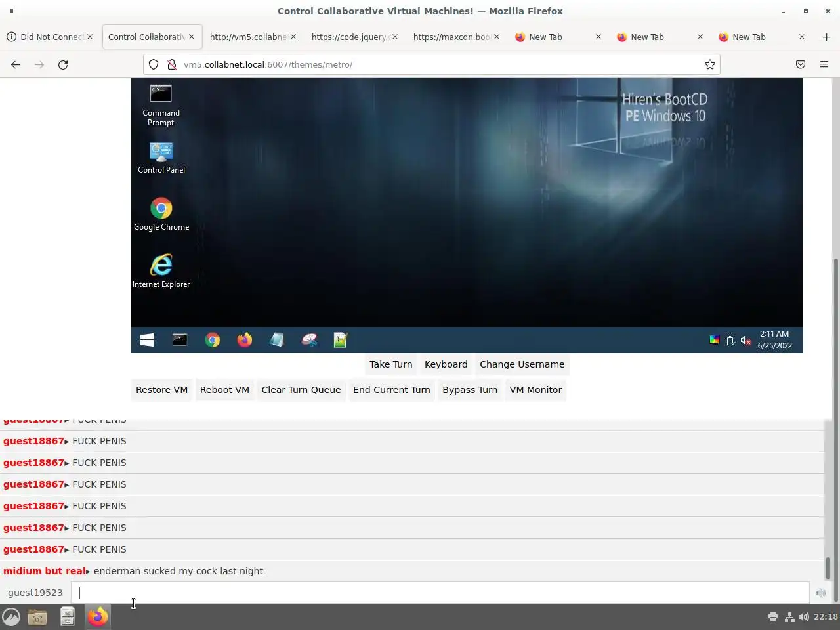Viewport: 840px width, 630px height.
Task: Click the midium but real chat message
Action: [x=412, y=571]
